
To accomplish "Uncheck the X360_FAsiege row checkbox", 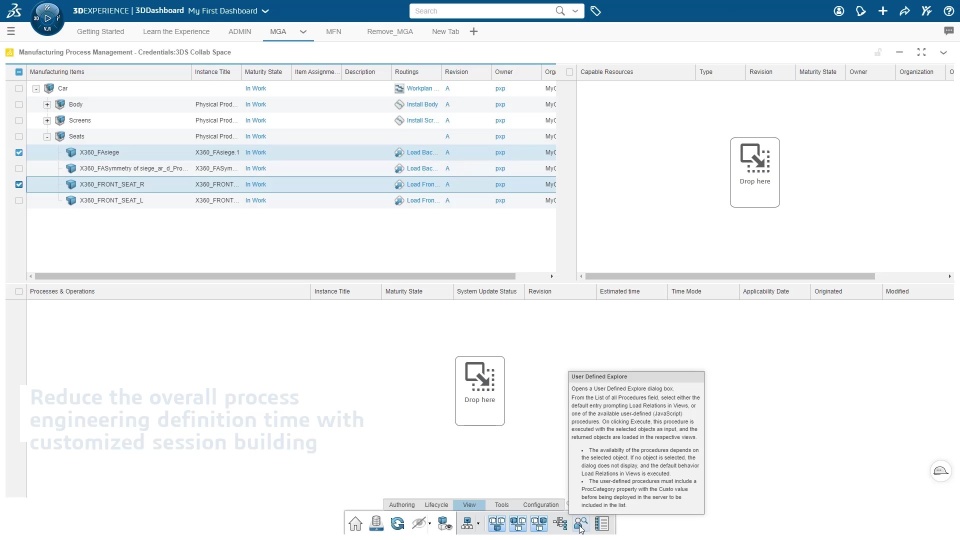I will [x=19, y=152].
